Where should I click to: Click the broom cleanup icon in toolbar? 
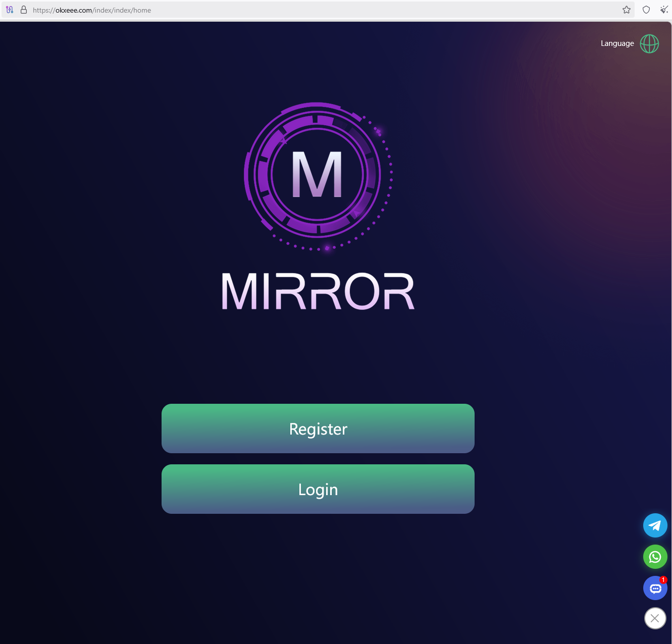(x=664, y=10)
